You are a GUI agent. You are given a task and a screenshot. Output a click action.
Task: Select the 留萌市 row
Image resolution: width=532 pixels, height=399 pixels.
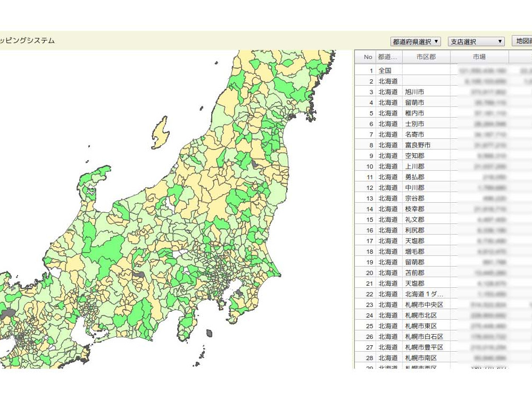click(x=443, y=103)
